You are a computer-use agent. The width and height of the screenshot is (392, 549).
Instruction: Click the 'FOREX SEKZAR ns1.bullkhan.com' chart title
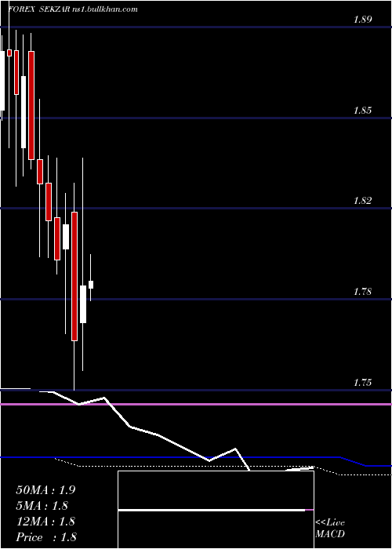pyautogui.click(x=73, y=9)
